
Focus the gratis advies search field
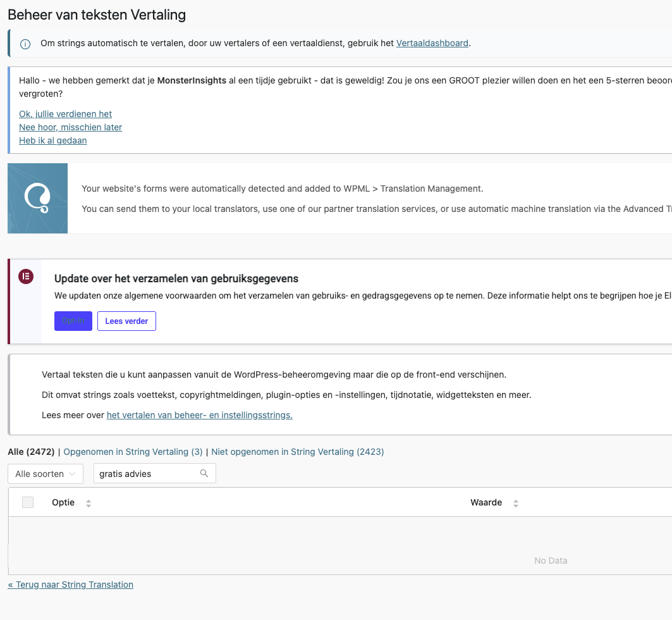click(147, 474)
